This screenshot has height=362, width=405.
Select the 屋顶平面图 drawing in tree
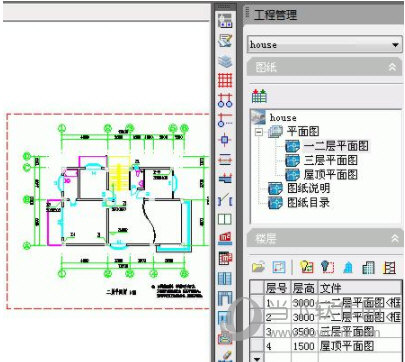330,174
